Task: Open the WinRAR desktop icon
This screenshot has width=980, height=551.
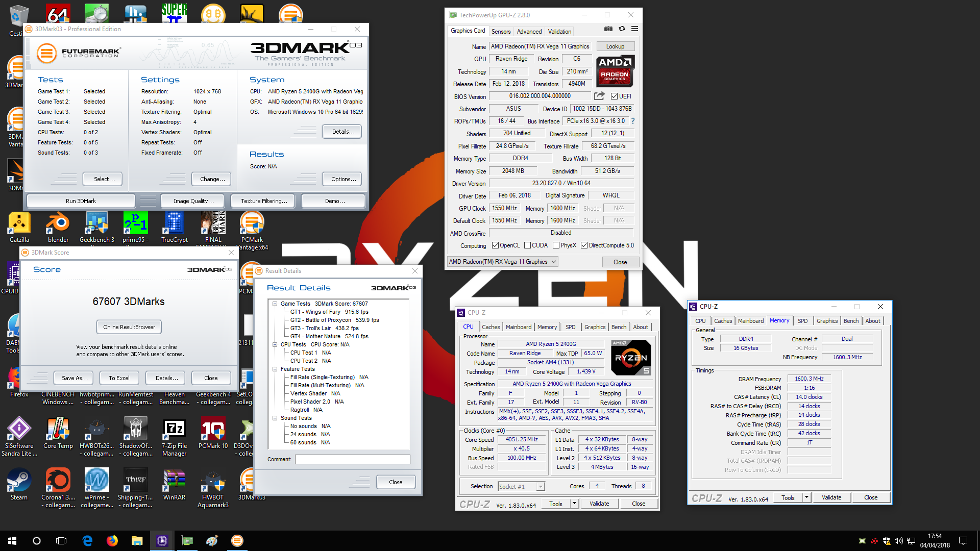Action: pos(175,485)
